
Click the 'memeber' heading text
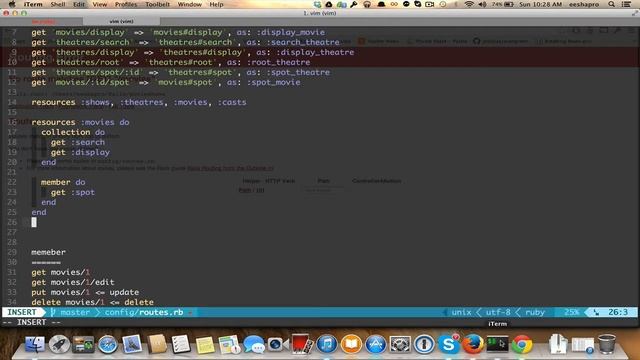click(48, 252)
